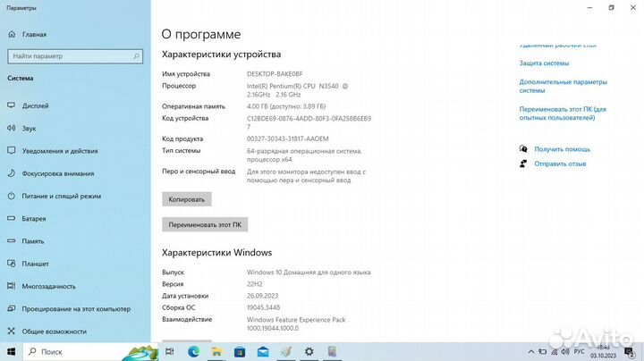Click the Settings gear on taskbar
The image size is (644, 361).
309,351
